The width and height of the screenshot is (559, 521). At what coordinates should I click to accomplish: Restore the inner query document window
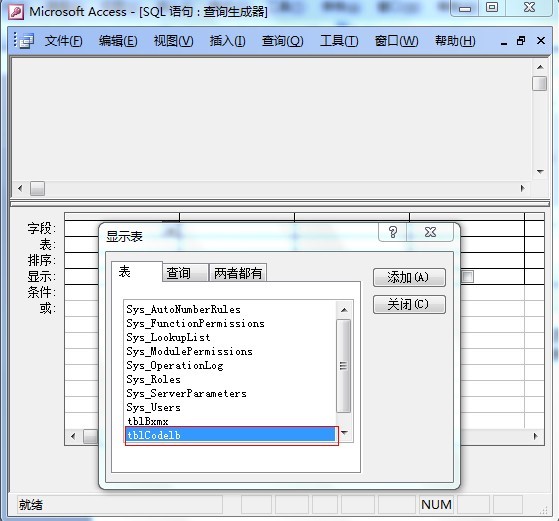pos(521,41)
